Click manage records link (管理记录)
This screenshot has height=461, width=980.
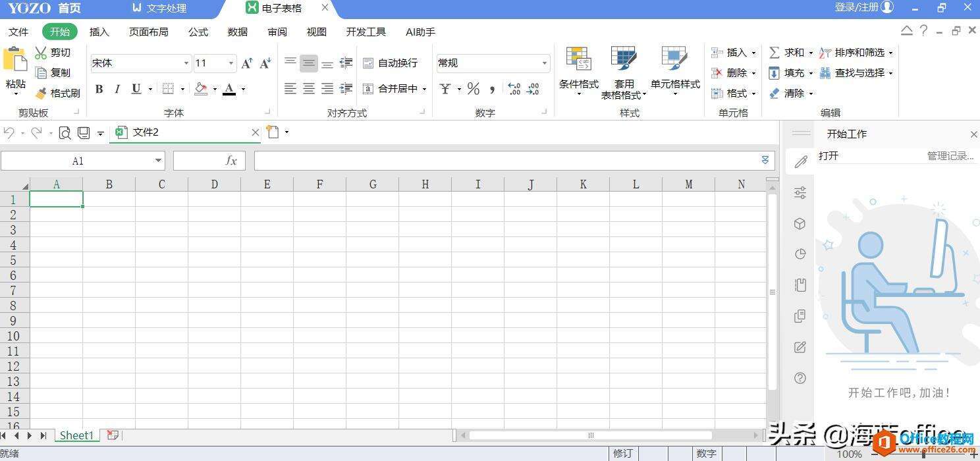click(x=950, y=156)
